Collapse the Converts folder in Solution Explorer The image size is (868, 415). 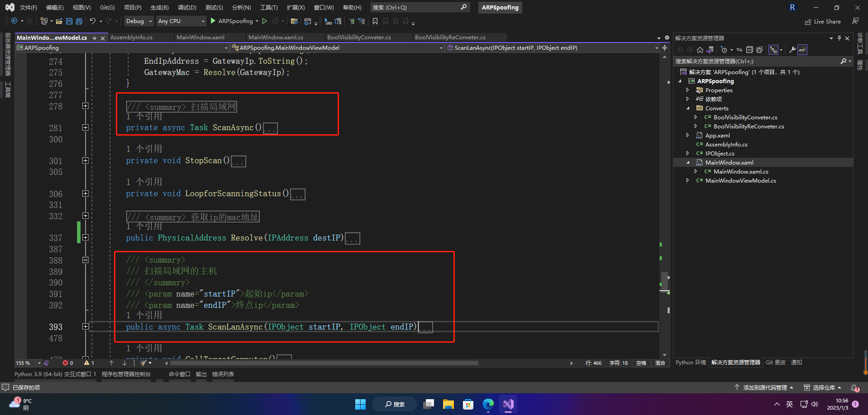[x=688, y=108]
